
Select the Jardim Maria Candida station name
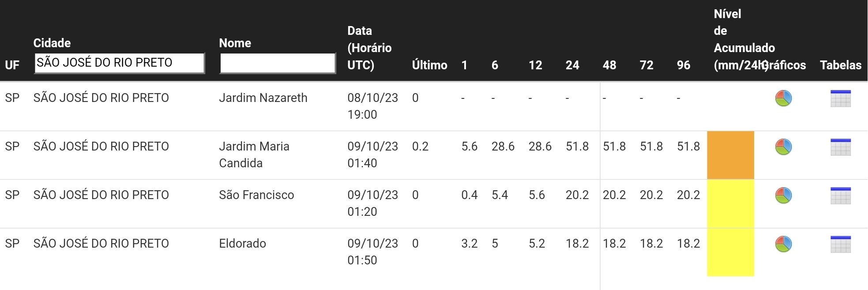(254, 155)
